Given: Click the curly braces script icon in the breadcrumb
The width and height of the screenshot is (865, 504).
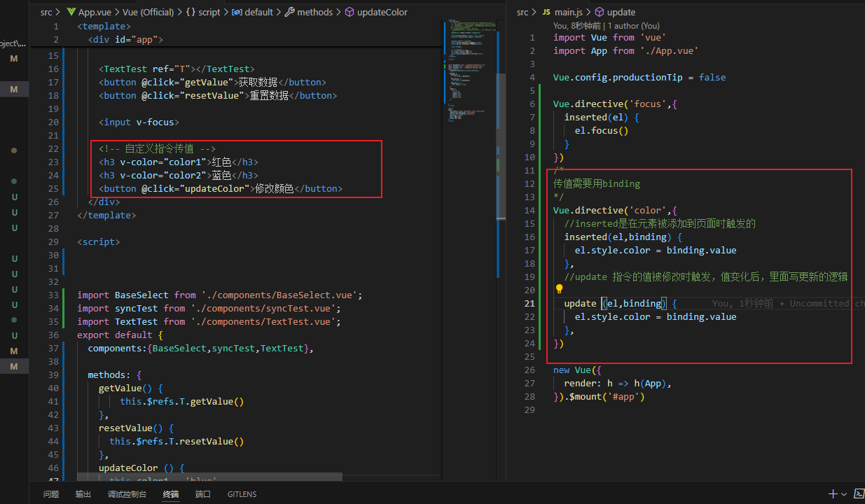Looking at the screenshot, I should (191, 12).
